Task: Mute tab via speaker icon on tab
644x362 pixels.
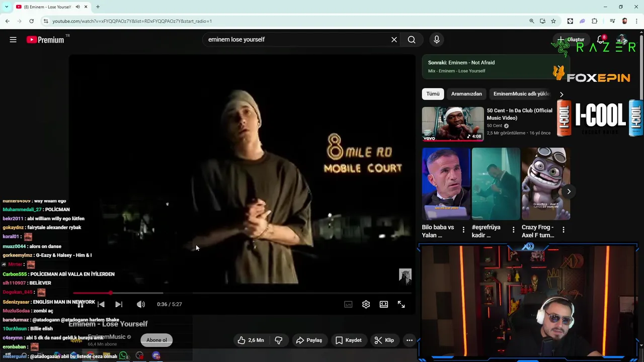Action: [x=77, y=7]
